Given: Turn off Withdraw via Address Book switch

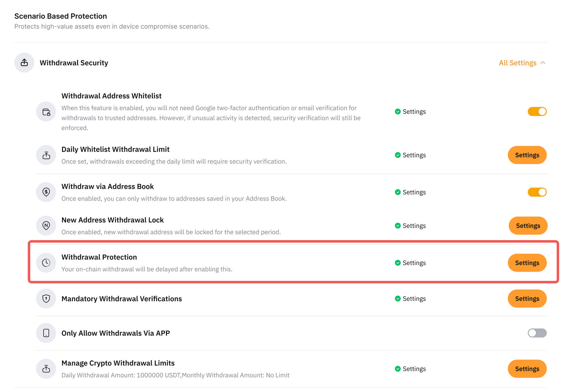Looking at the screenshot, I should (x=537, y=192).
